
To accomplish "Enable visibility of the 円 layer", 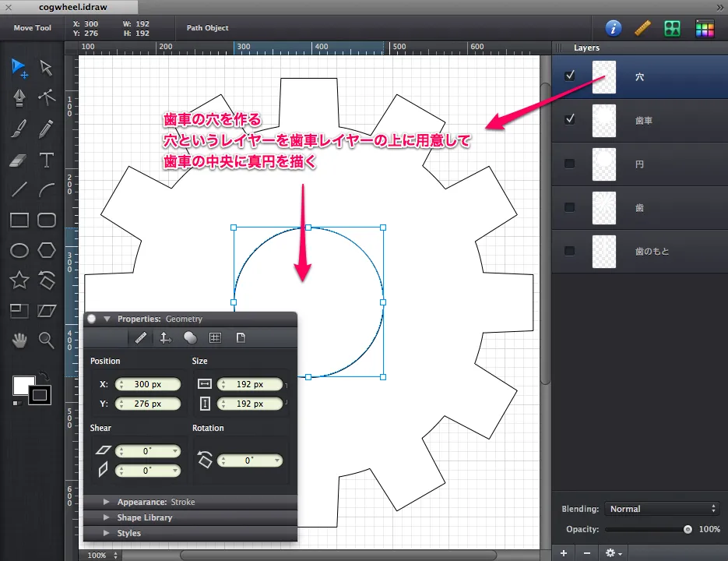I will 570,164.
